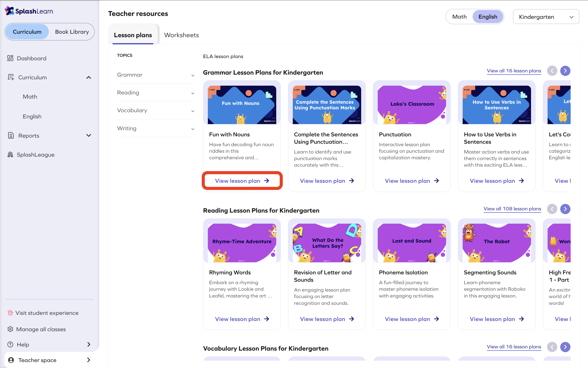The width and height of the screenshot is (588, 368).
Task: Select Book Library in the toggle
Action: (x=72, y=32)
